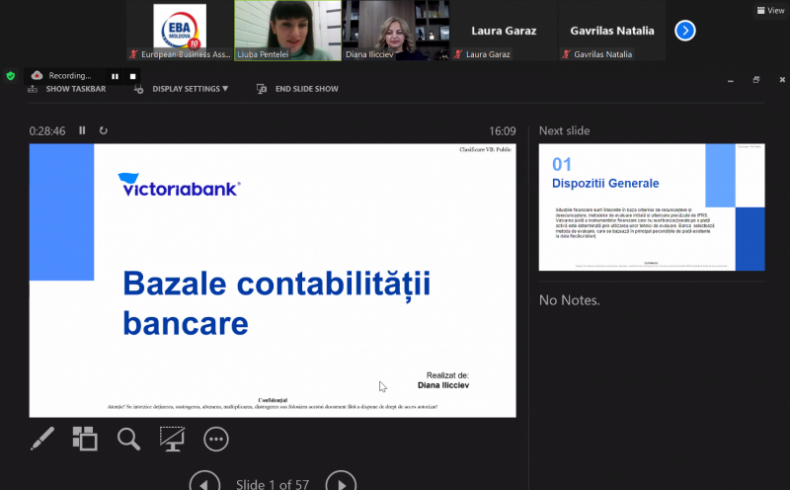Click End Slide Show

click(x=306, y=89)
